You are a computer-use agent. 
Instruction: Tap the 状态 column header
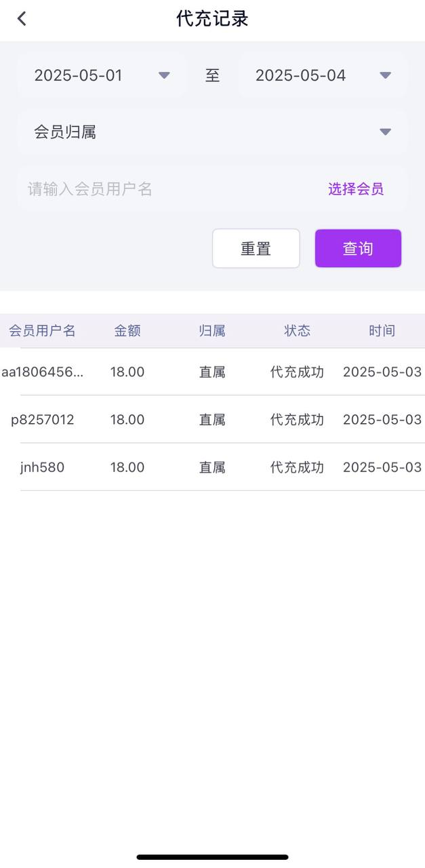point(296,330)
